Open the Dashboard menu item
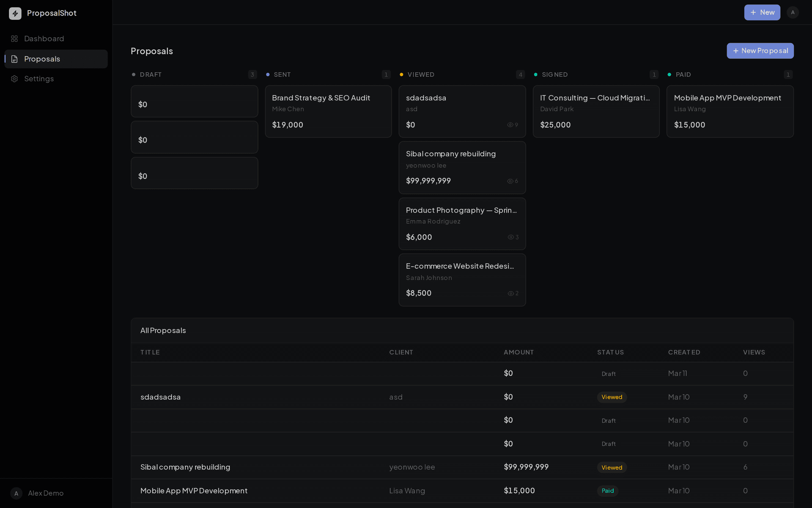812x508 pixels. click(44, 39)
